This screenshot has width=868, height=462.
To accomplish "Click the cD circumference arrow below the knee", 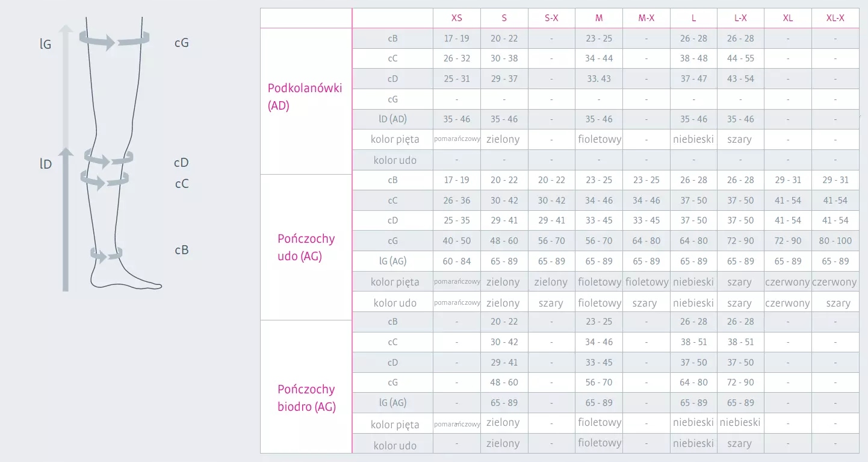I will tap(108, 160).
